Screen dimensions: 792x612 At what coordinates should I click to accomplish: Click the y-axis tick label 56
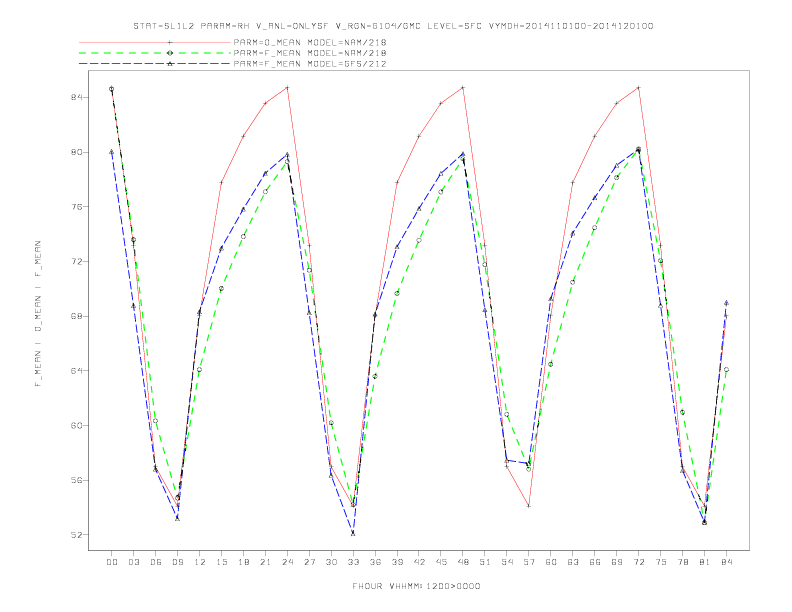(76, 480)
